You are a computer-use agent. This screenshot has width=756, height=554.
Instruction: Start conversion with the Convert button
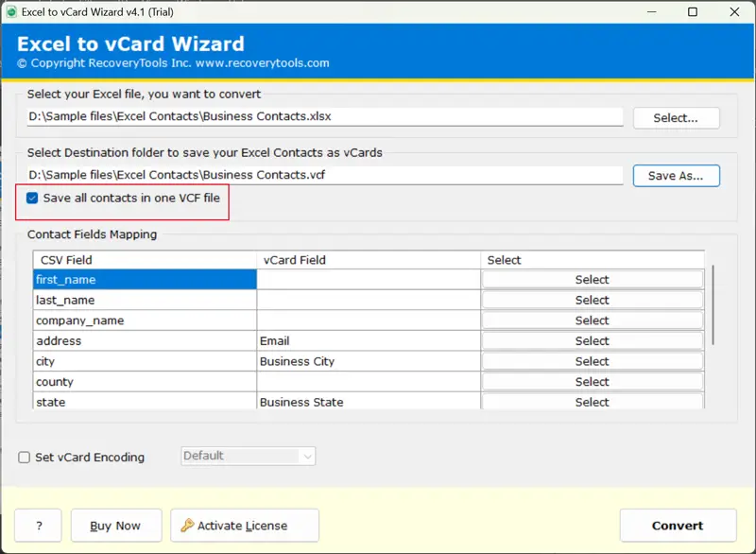pyautogui.click(x=678, y=526)
